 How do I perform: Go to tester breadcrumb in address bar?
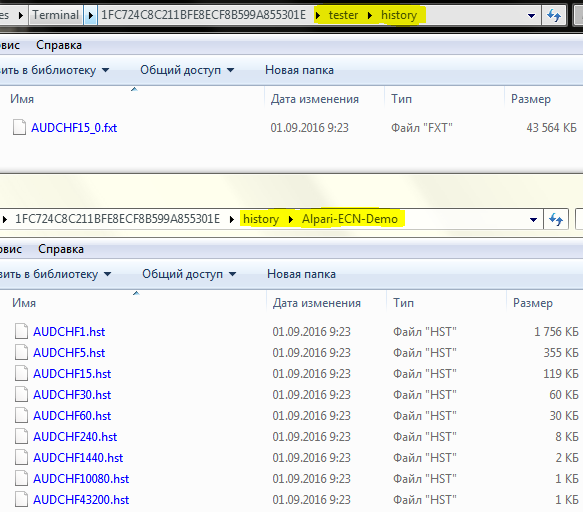tap(343, 15)
